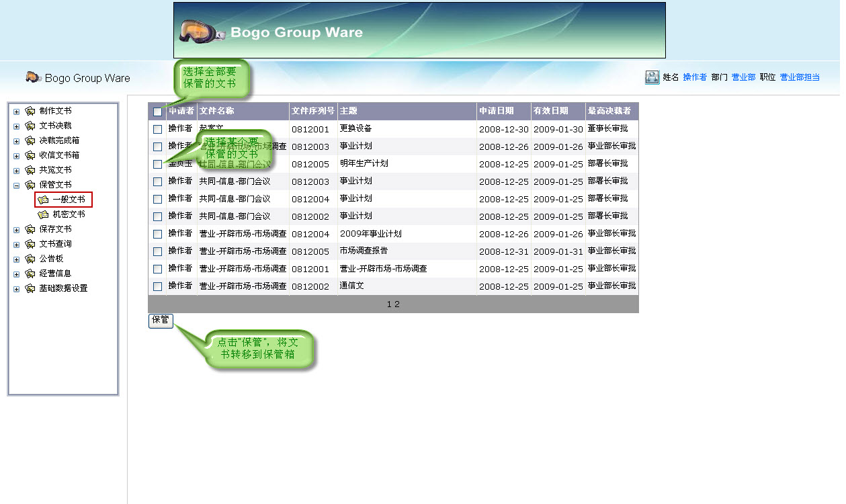Expand the 共览文书 tree node
The image size is (846, 504).
click(16, 171)
